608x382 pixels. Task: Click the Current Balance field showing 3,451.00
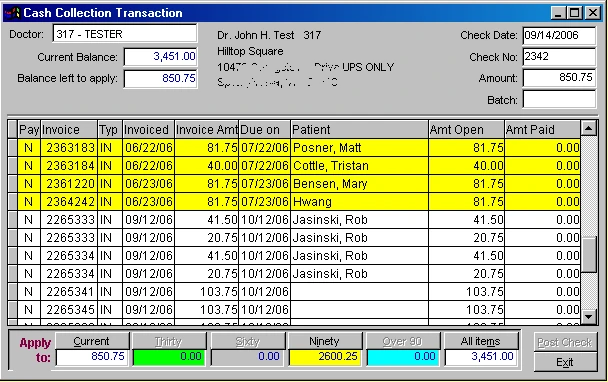pyautogui.click(x=161, y=57)
